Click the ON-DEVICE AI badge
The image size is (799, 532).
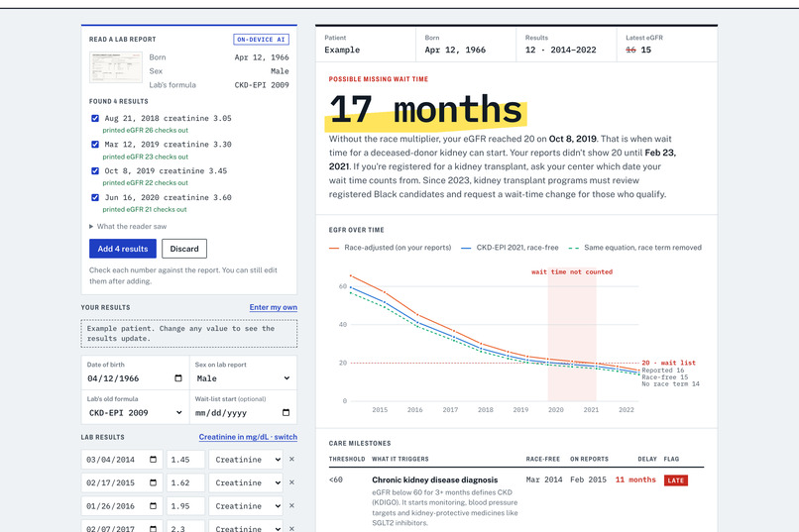tap(262, 40)
